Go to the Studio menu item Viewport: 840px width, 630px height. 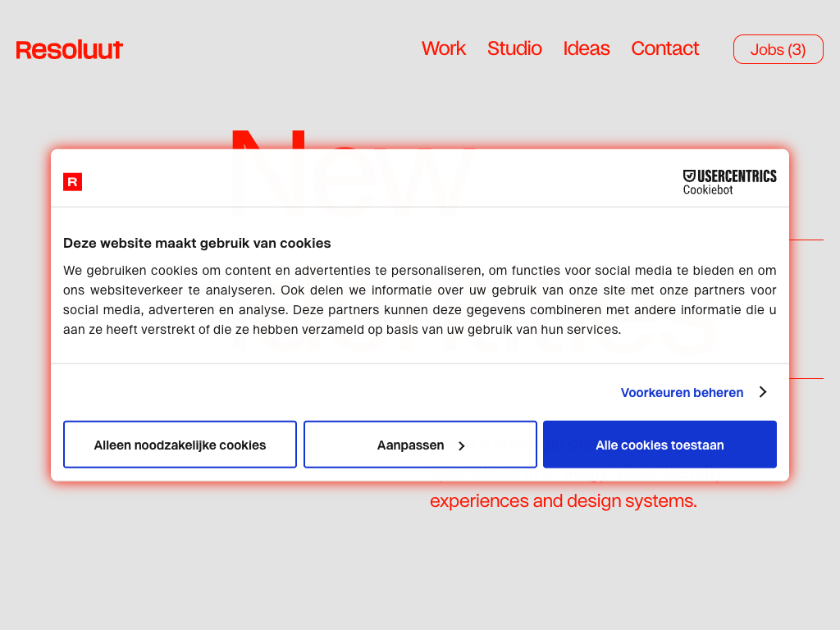coord(514,48)
